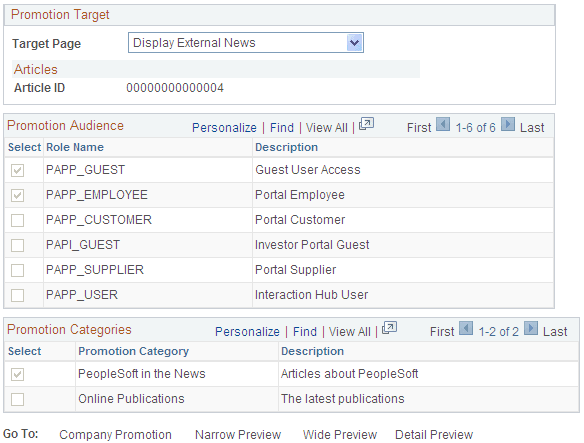Go to Company Promotion page
Viewport: 584px width, 443px height.
click(x=115, y=434)
